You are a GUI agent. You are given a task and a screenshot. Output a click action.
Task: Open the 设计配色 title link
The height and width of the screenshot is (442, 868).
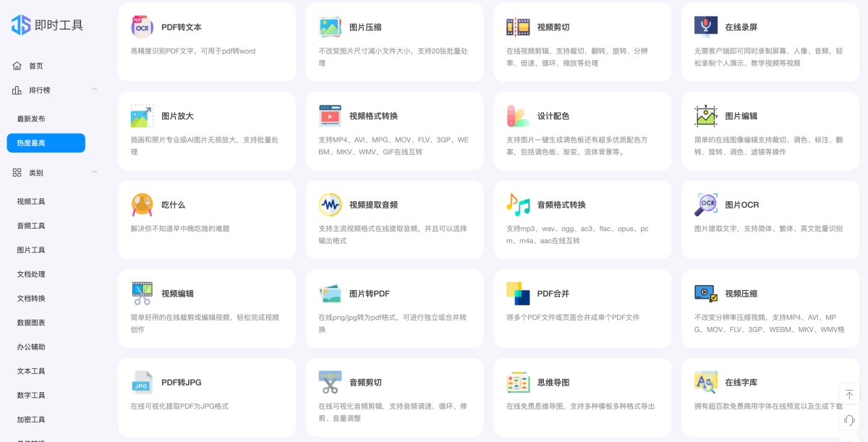553,116
